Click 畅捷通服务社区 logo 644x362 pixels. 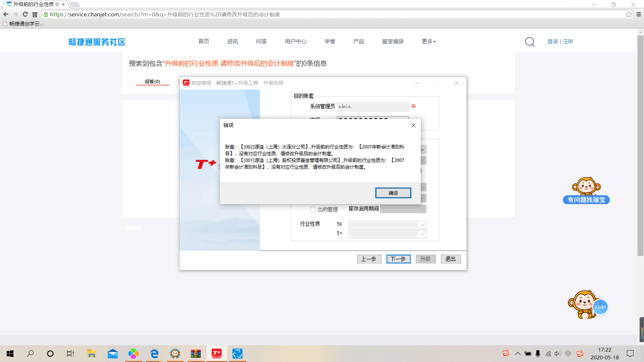click(x=97, y=42)
